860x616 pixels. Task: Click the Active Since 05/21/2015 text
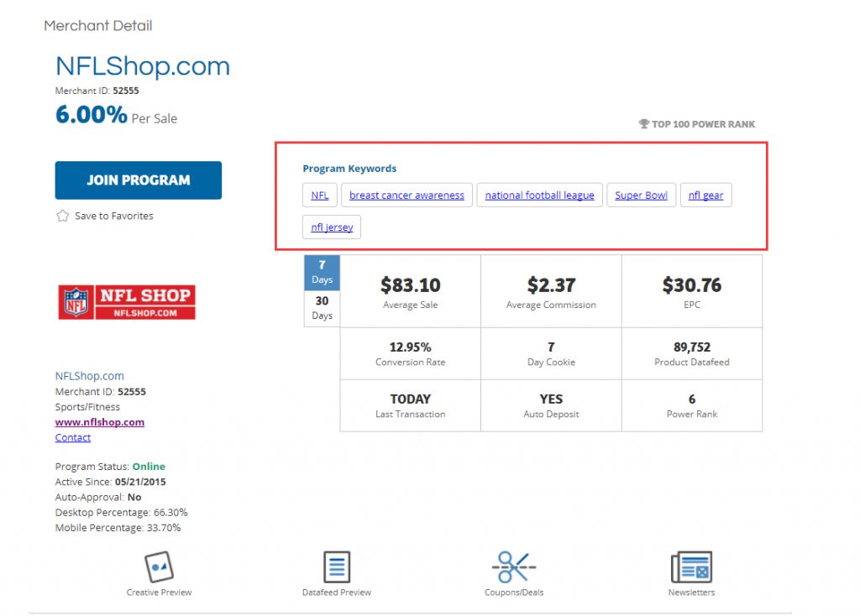tap(110, 482)
